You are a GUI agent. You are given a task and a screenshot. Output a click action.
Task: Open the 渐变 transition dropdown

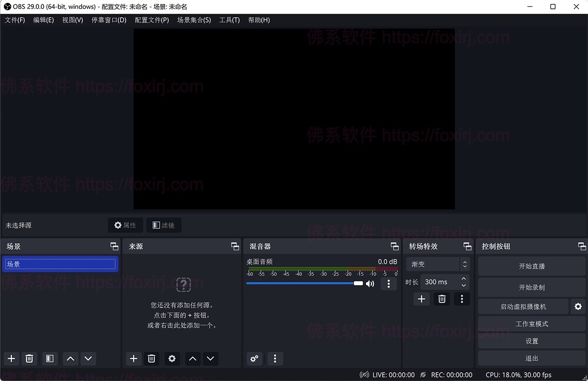pyautogui.click(x=438, y=264)
